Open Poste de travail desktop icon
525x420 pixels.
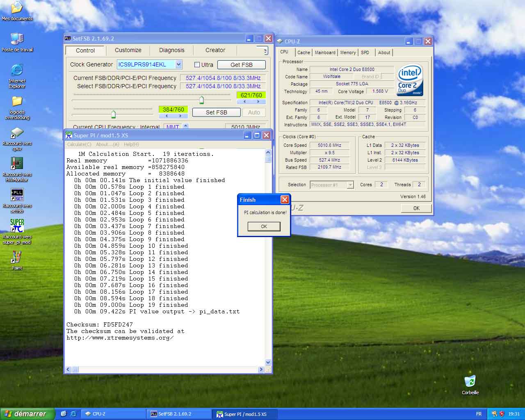[17, 42]
